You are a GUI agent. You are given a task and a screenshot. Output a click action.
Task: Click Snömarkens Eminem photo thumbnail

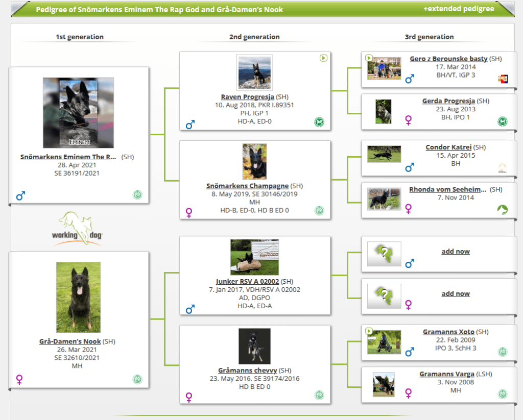78,113
